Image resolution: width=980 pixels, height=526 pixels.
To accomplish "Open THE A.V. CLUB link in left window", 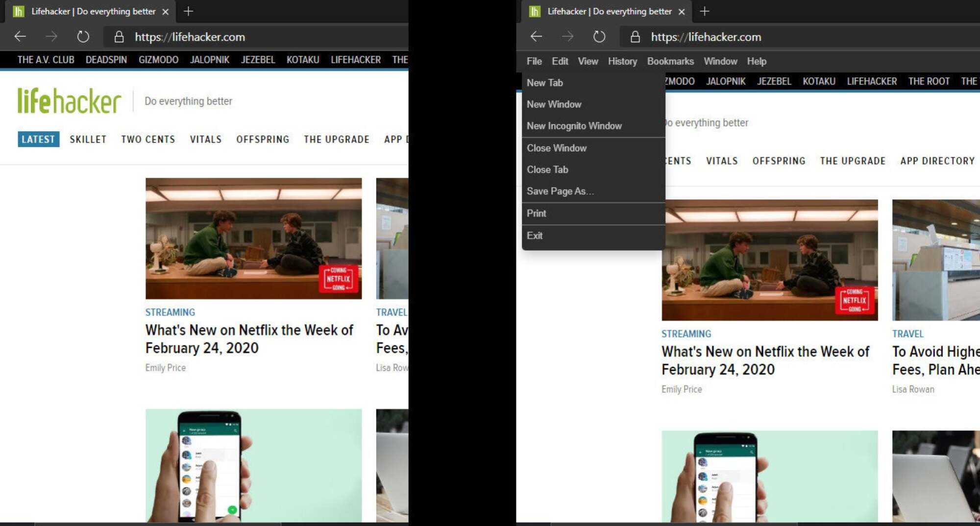I will pyautogui.click(x=46, y=60).
